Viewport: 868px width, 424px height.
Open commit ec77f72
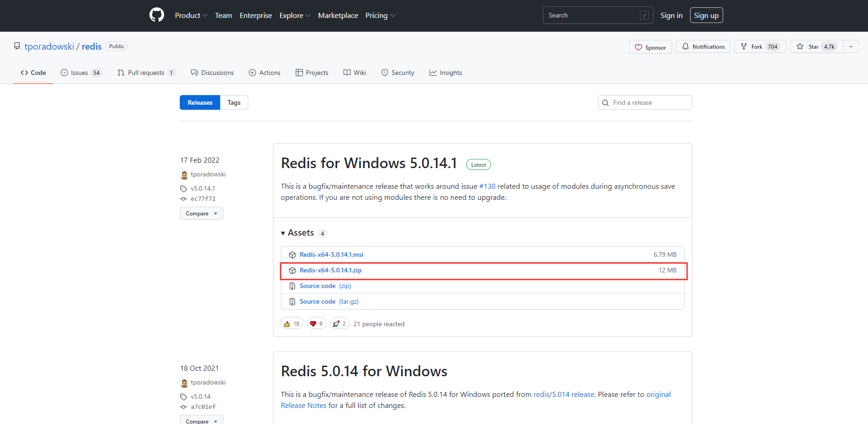coord(203,199)
